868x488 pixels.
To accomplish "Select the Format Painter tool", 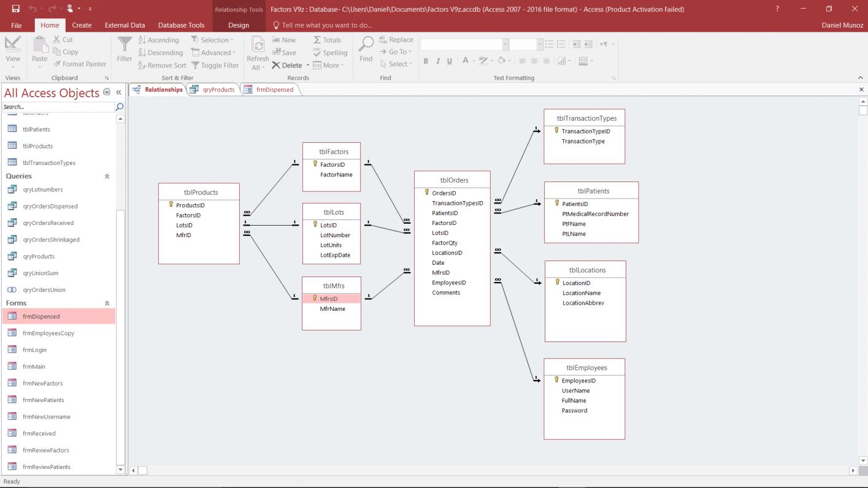I will (80, 64).
